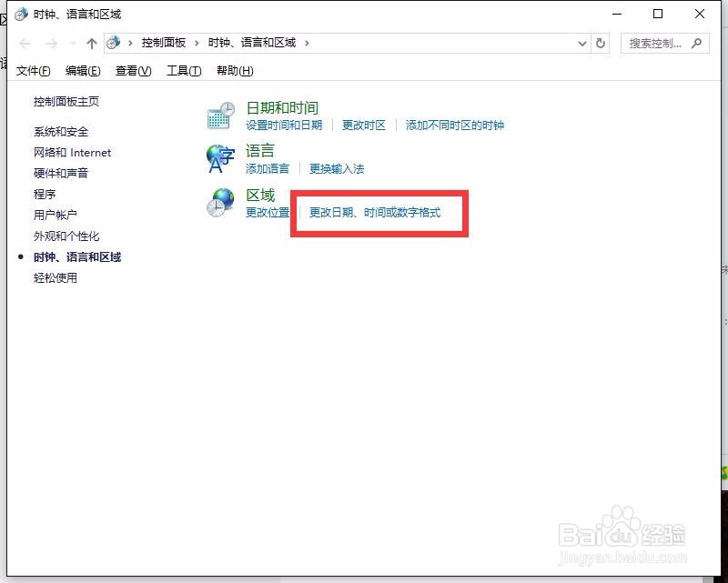This screenshot has height=583, width=728.
Task: Open the recent locations dropdown arrow
Action: 73,44
